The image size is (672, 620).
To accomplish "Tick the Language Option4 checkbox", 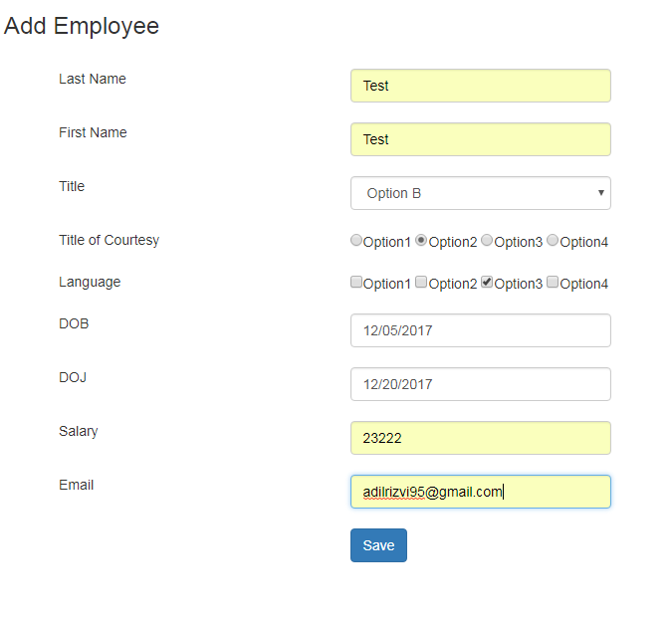I will click(553, 282).
